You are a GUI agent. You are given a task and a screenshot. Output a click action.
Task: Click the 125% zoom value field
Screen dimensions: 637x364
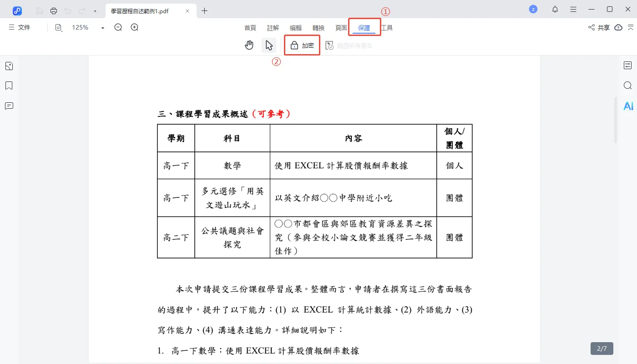pyautogui.click(x=80, y=27)
